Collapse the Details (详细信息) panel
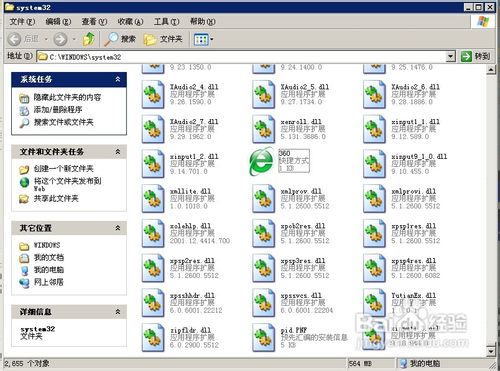 118,312
